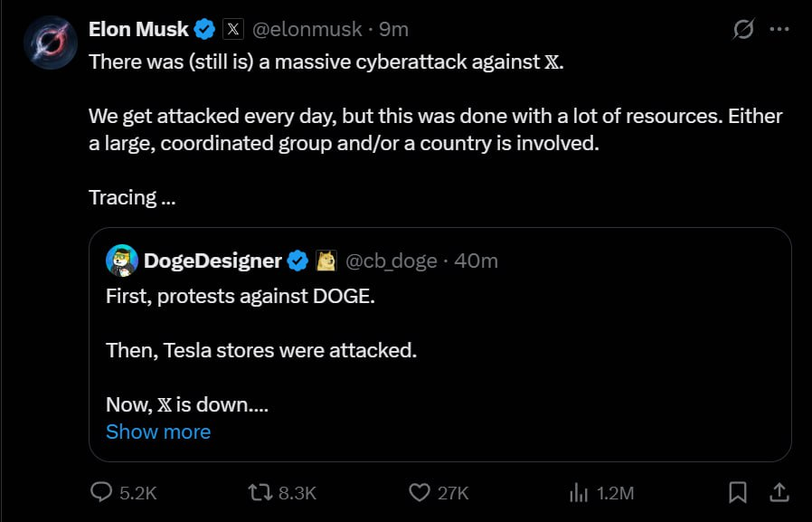This screenshot has height=522, width=812.
Task: Repost this tweet using retweet icon
Action: point(259,492)
